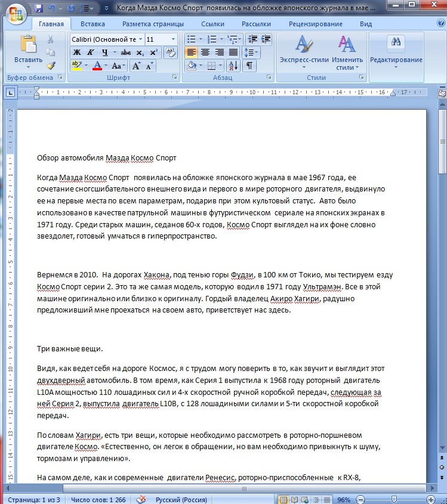Save the document from quick access toolbar

pyautogui.click(x=39, y=8)
